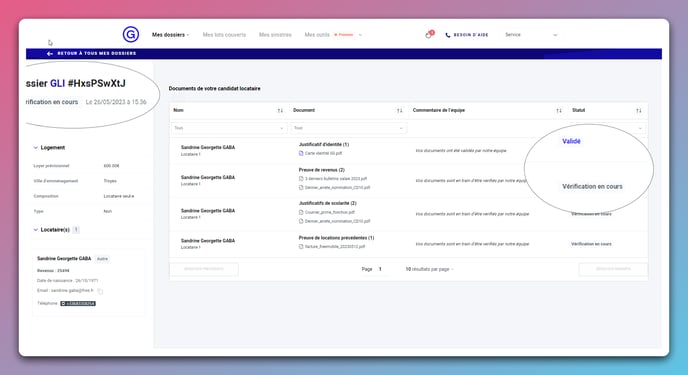
Task: Click the comment saying documents ont été validés
Action: [x=461, y=150]
